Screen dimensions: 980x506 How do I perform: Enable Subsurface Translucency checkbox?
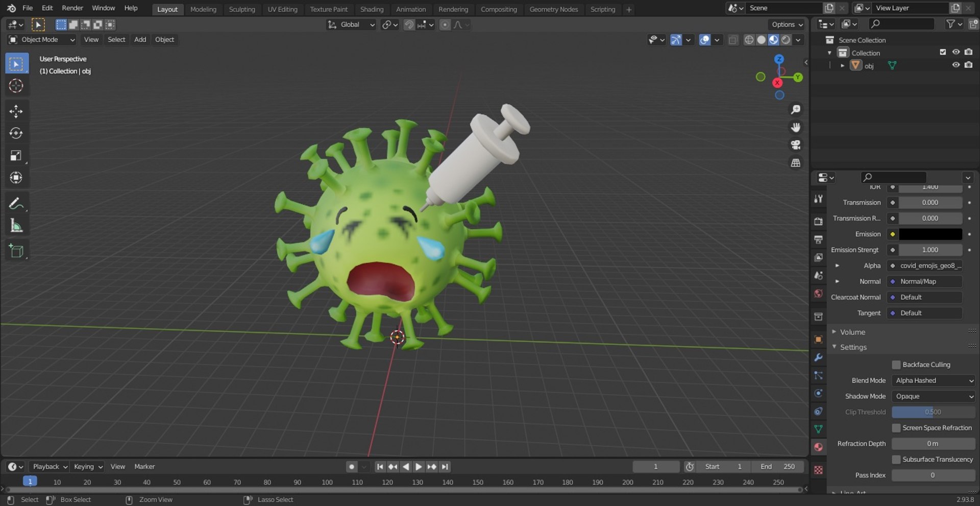(896, 460)
